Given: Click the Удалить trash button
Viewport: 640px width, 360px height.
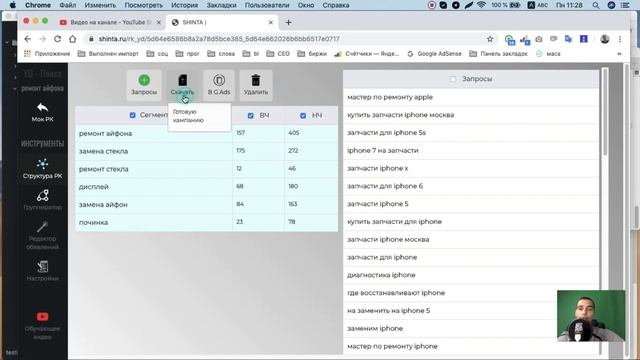Looking at the screenshot, I should click(x=256, y=85).
